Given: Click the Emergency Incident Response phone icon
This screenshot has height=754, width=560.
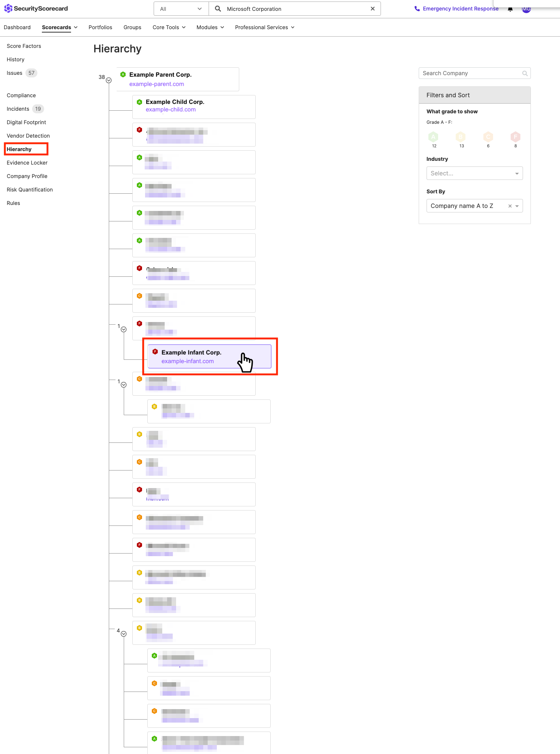Looking at the screenshot, I should (x=417, y=9).
